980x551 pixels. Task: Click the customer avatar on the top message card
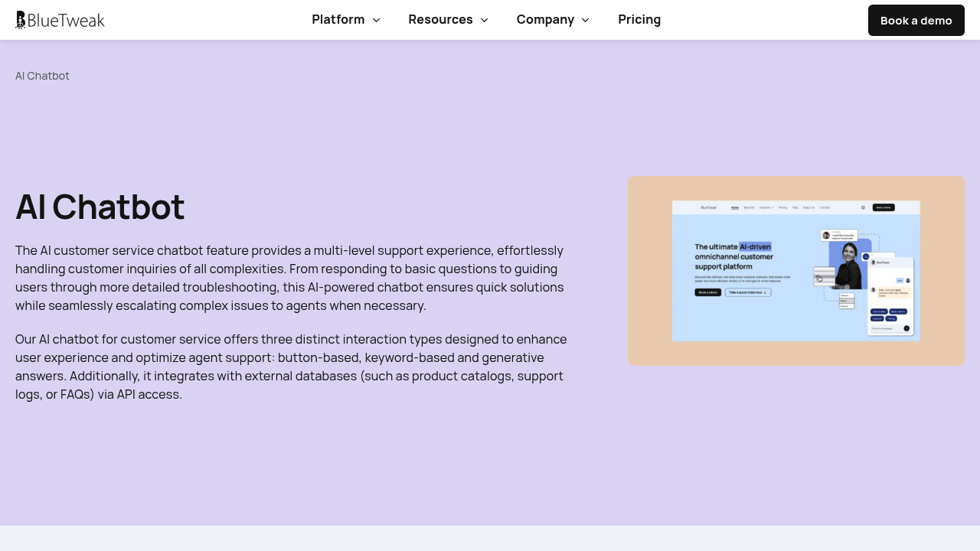point(825,234)
